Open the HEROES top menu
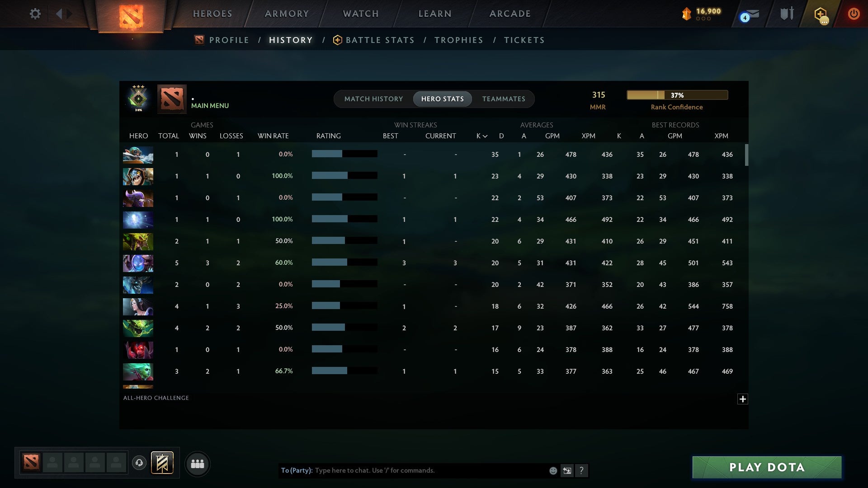Image resolution: width=868 pixels, height=488 pixels. (212, 14)
